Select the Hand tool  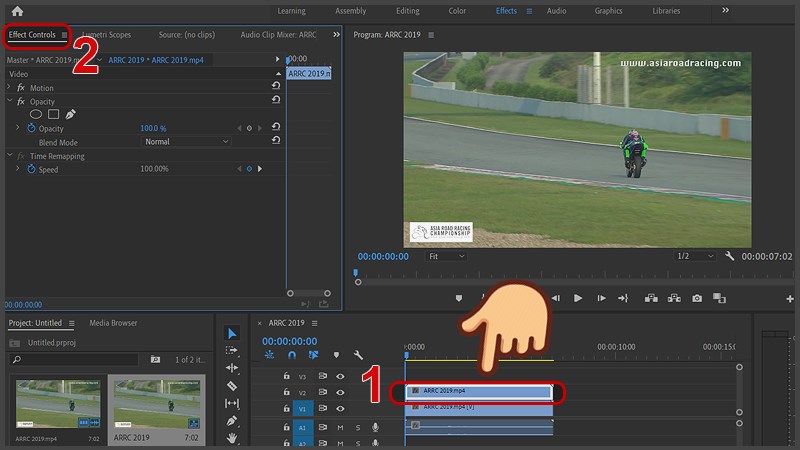[x=232, y=438]
